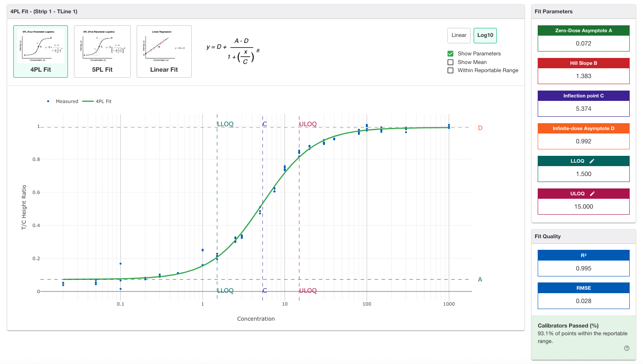Switch axis scale to Linear
The width and height of the screenshot is (643, 364).
(459, 35)
